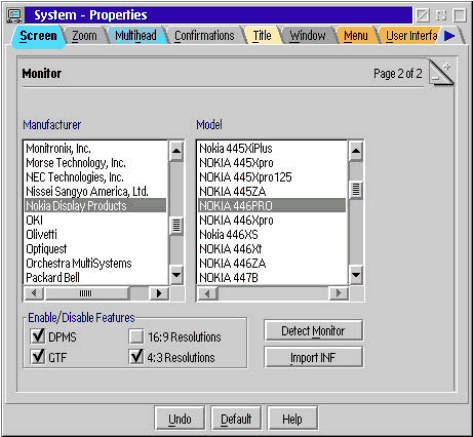This screenshot has width=473, height=437.
Task: Choose model NOKIA 446Xpro
Action: click(272, 220)
